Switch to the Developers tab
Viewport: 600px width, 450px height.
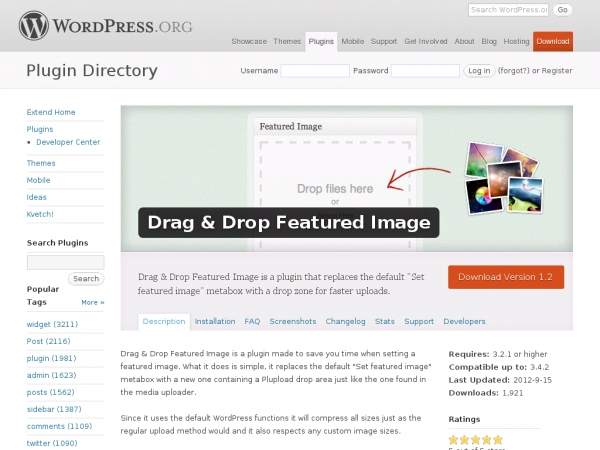point(464,322)
